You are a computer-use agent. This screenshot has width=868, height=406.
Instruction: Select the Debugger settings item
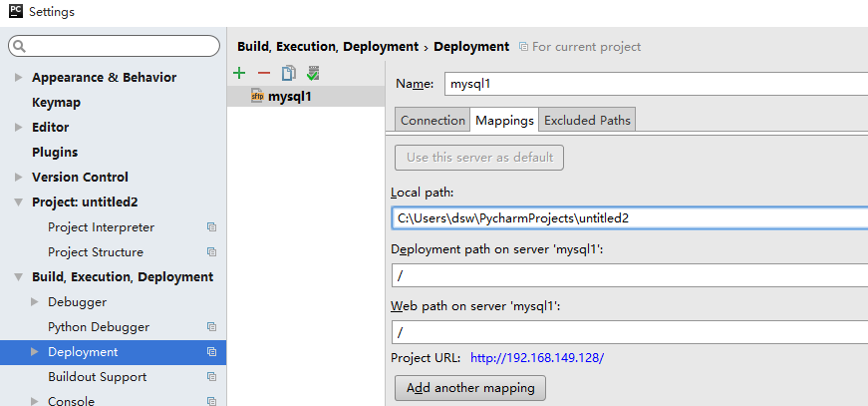pos(78,302)
